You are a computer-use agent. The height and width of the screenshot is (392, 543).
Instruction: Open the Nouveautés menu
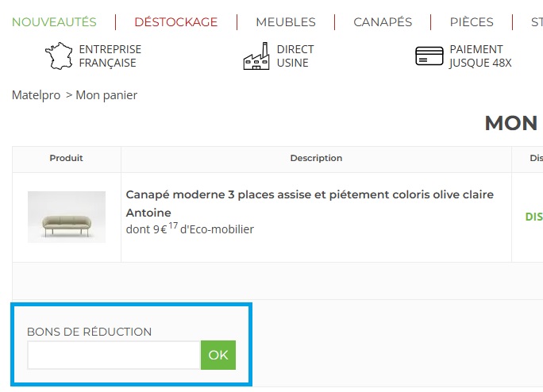tap(54, 22)
